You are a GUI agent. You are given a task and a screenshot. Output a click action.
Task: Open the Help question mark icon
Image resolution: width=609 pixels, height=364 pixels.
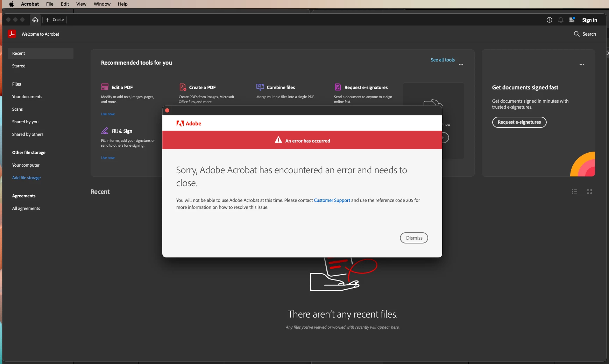tap(549, 20)
